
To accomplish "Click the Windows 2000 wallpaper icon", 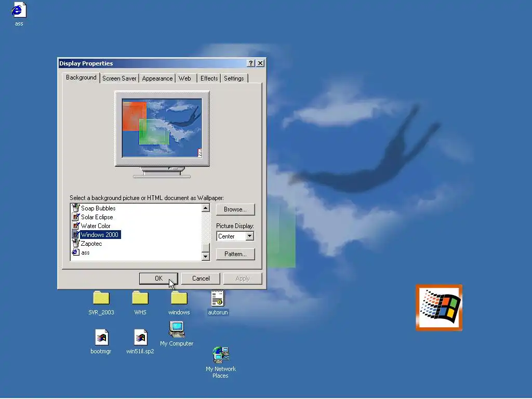I will (76, 234).
